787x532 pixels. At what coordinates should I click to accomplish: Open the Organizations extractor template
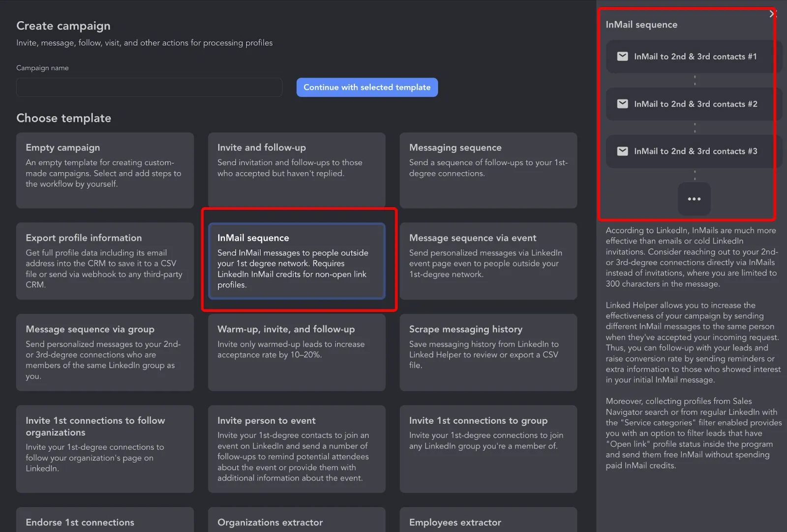pyautogui.click(x=297, y=520)
